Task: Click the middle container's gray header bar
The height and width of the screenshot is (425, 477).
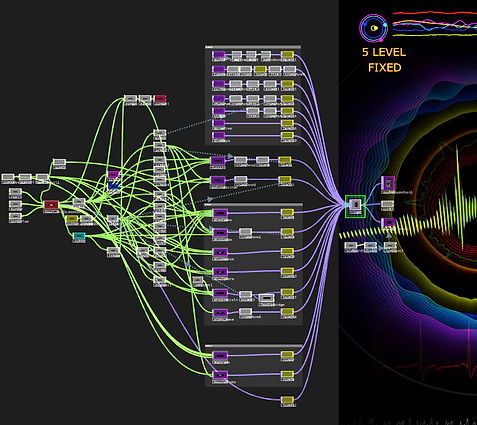Action: point(254,204)
